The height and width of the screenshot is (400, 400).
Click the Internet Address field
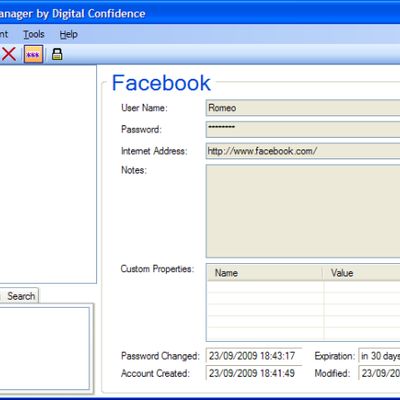click(303, 151)
